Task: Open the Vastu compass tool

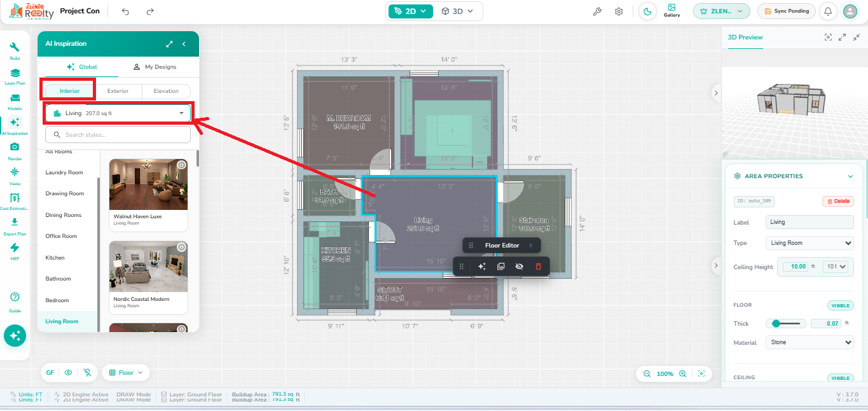Action: pos(15,176)
